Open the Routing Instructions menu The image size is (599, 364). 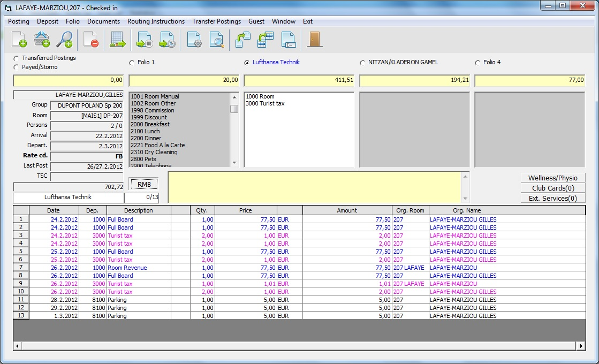[156, 21]
